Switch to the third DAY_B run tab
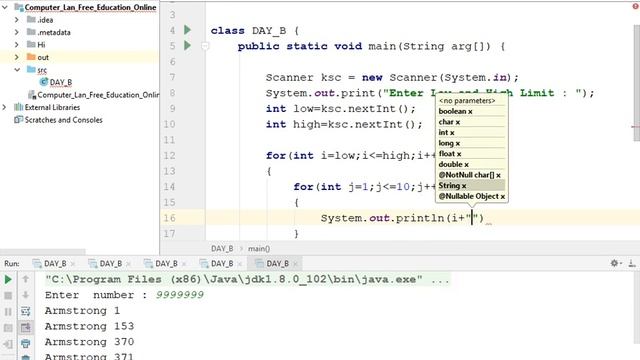 [x=166, y=264]
